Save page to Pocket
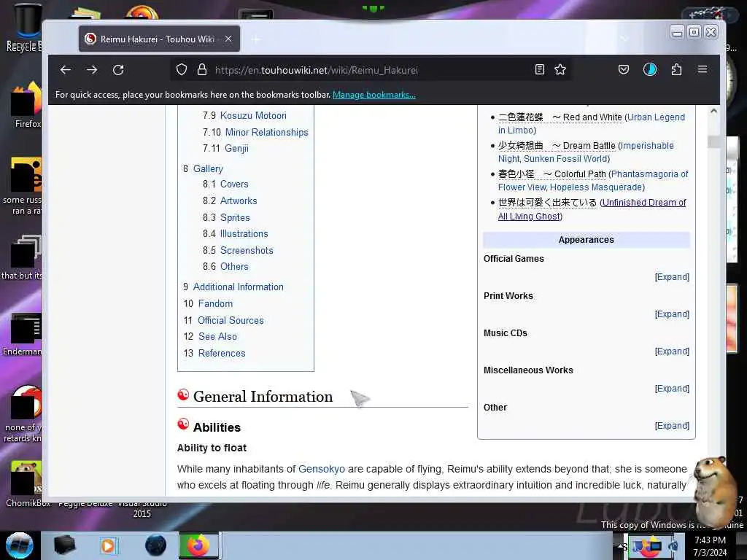Viewport: 747px width, 560px height. coord(624,70)
